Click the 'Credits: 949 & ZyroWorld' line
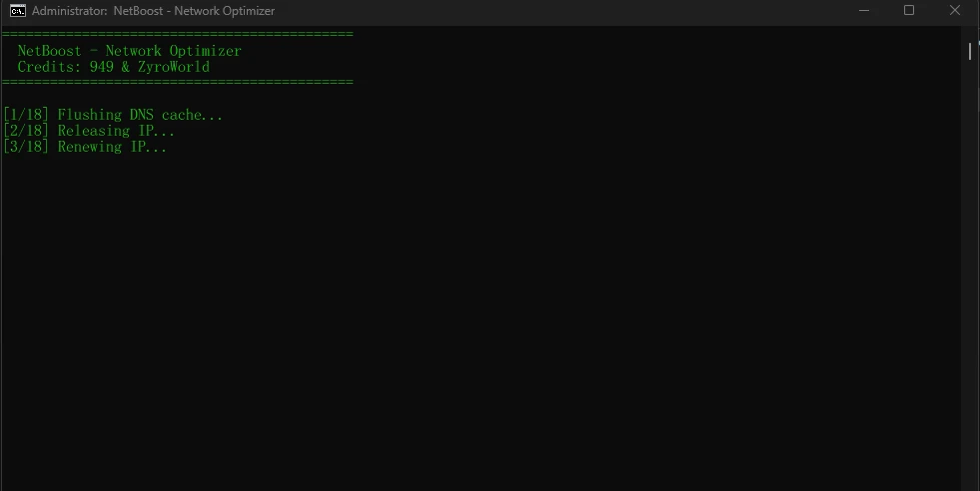 [x=113, y=67]
